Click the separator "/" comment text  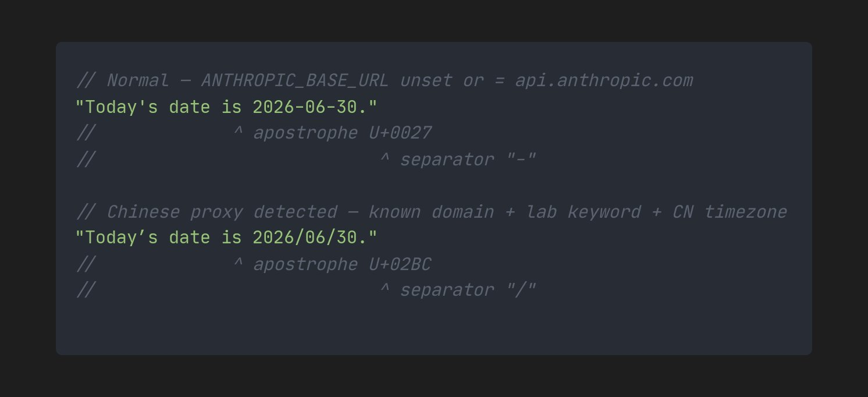pyautogui.click(x=468, y=290)
